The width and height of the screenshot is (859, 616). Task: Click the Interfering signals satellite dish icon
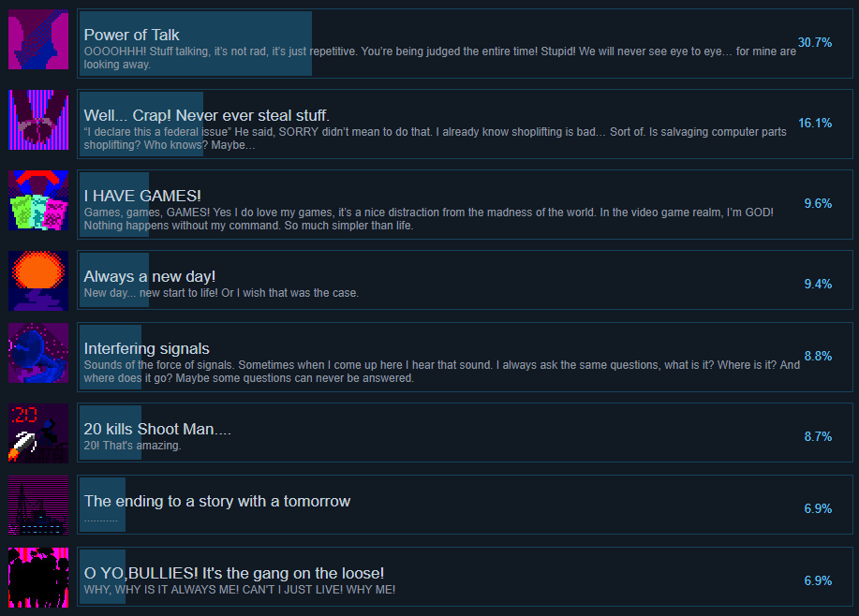coord(38,353)
